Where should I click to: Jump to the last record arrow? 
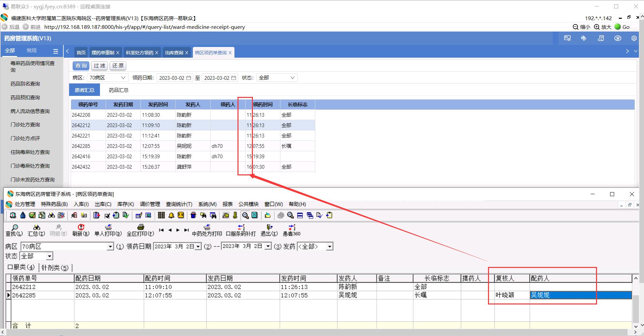tap(186, 230)
